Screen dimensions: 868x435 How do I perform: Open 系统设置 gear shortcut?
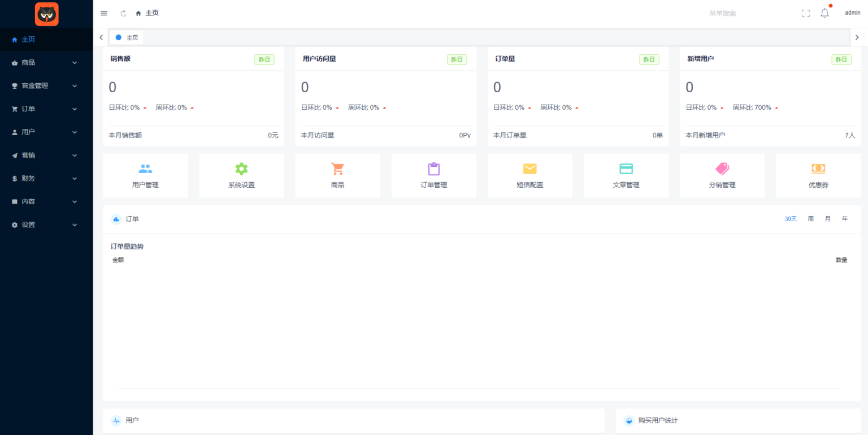tap(241, 175)
